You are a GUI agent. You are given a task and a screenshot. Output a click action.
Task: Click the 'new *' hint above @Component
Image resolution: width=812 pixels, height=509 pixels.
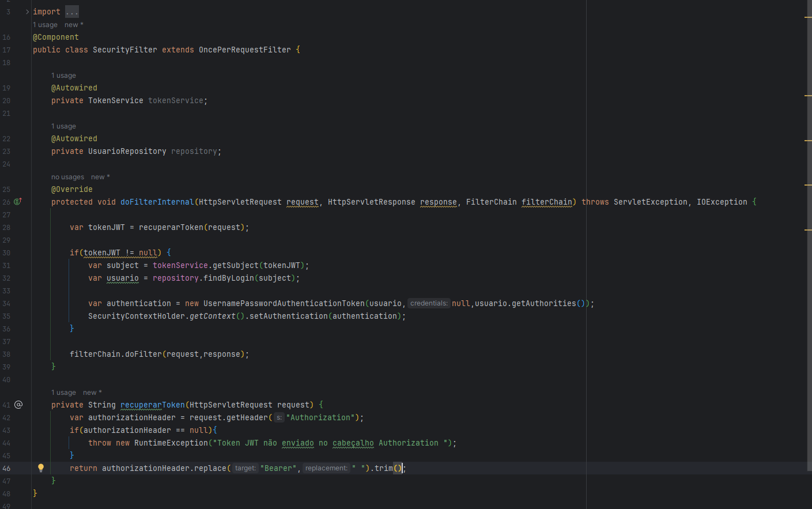[x=74, y=25]
